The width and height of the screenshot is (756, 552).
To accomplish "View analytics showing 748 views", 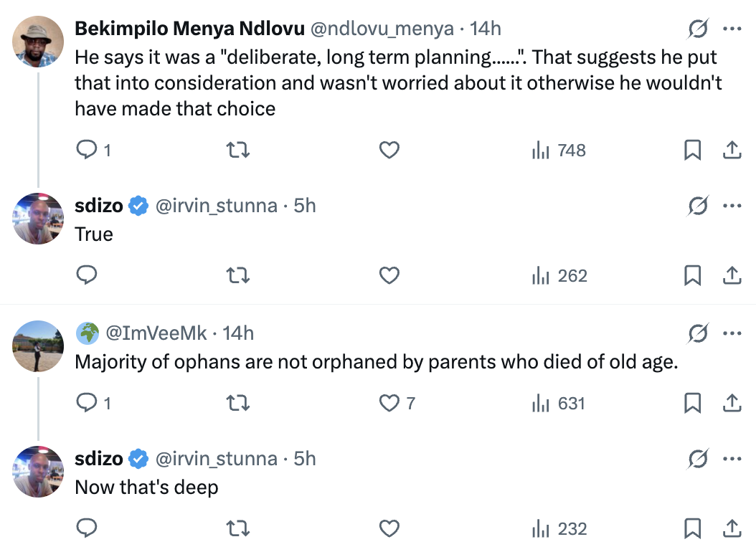I will pos(559,151).
